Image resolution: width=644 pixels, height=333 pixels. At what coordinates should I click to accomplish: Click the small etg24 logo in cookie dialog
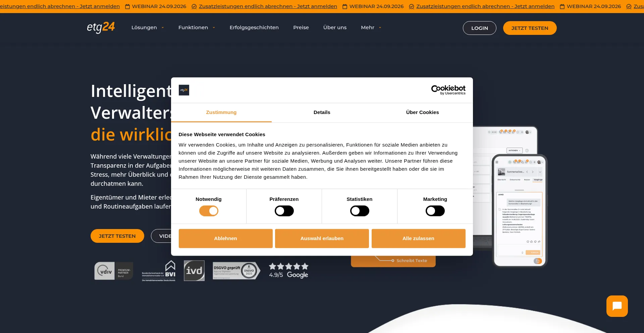pyautogui.click(x=184, y=90)
